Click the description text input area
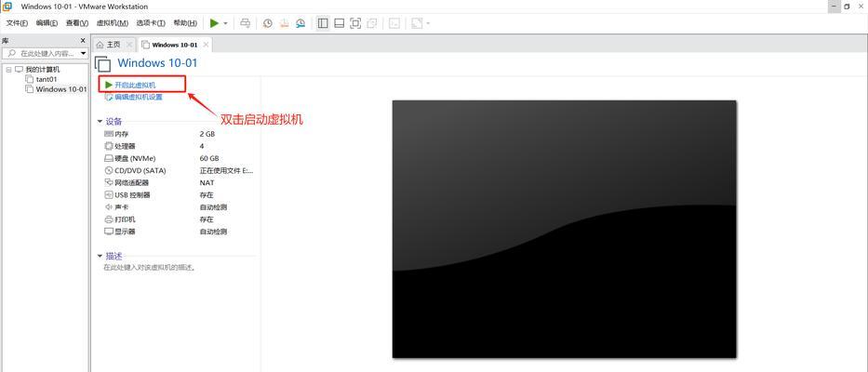This screenshot has height=372, width=868. (150, 268)
